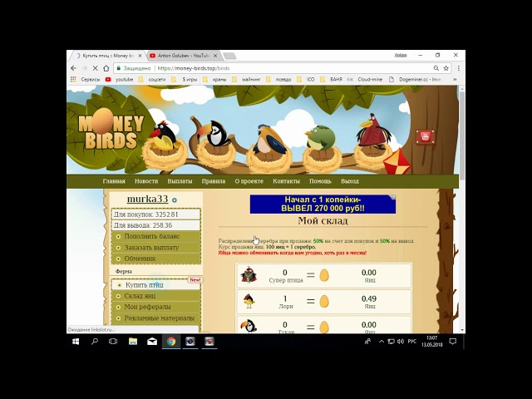Click the red YouTube button on the tree
The image size is (532, 399).
point(425,137)
